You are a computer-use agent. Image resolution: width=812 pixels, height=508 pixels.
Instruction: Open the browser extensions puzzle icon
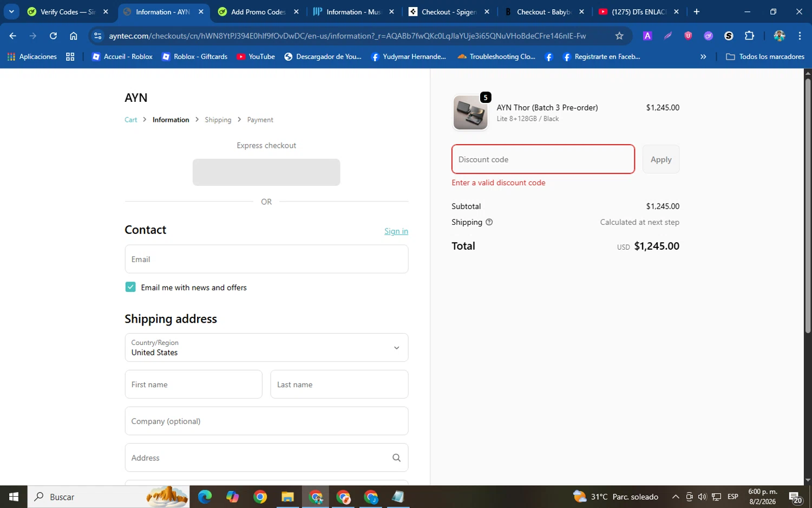click(749, 36)
